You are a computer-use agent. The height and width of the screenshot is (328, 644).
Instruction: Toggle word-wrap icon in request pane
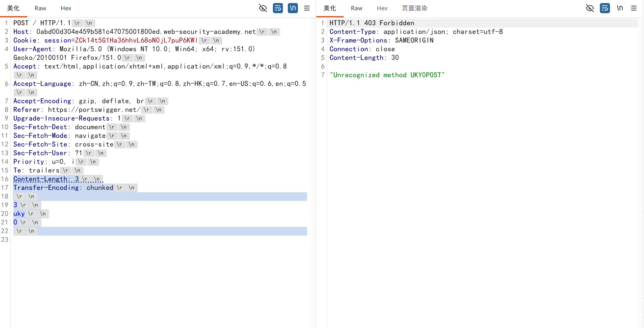(278, 8)
